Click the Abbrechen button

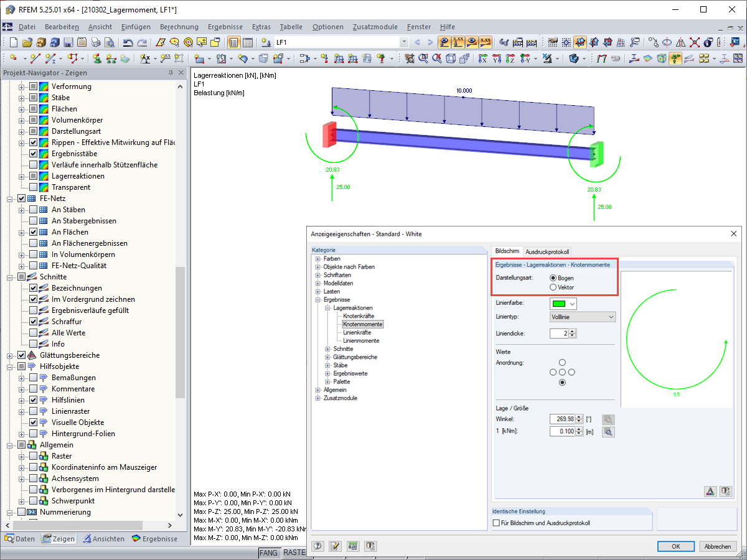coord(718,546)
